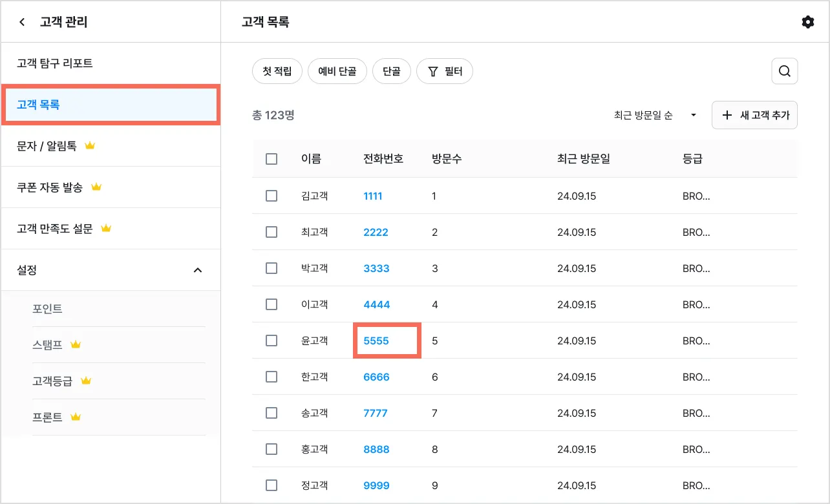Click the crown icon next to 문자 / 알림톡

(90, 146)
